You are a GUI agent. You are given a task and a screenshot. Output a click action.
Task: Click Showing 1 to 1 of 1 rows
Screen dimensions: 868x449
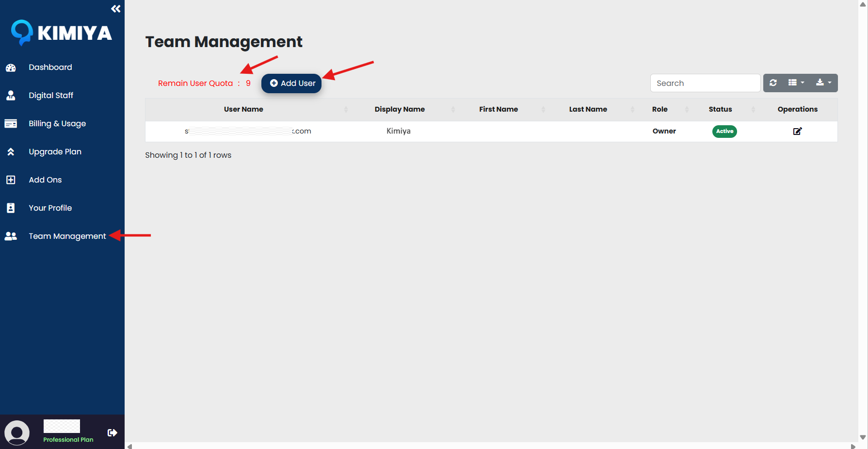pyautogui.click(x=188, y=155)
